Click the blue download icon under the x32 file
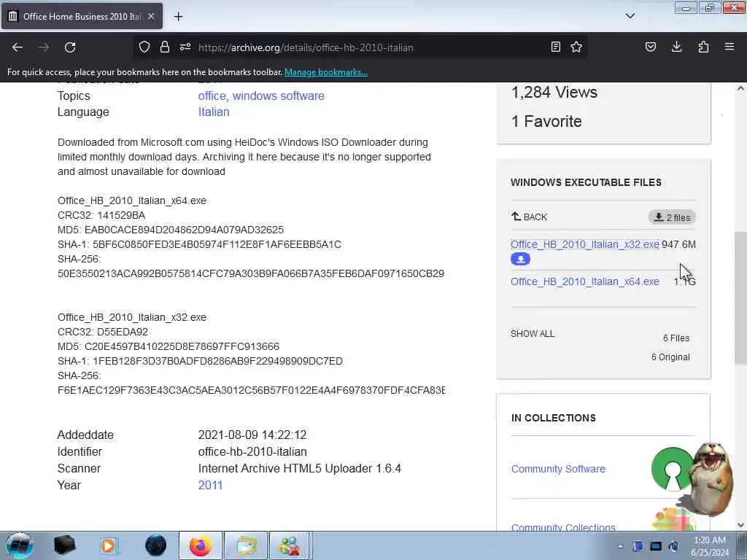Screen dimensions: 747x560 pos(520,259)
